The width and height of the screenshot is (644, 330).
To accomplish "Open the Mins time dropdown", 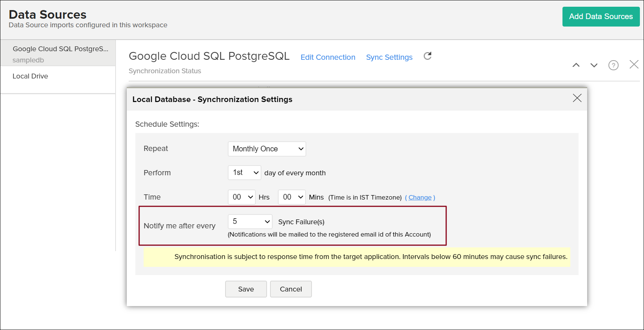I will coord(292,197).
